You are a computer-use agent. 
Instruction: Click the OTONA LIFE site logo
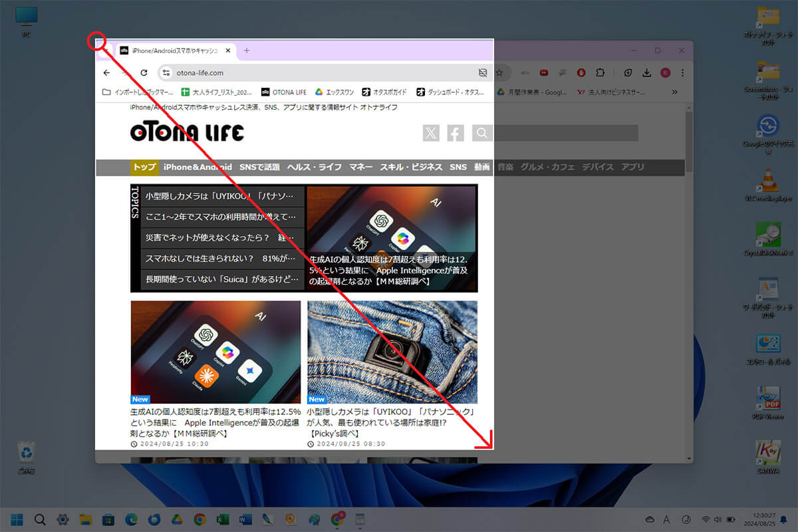[x=187, y=133]
